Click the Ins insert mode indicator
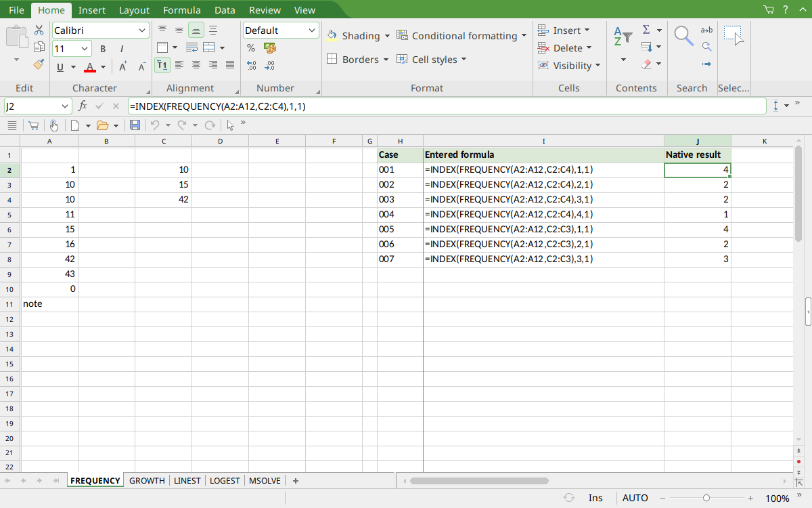This screenshot has width=812, height=508. (595, 498)
